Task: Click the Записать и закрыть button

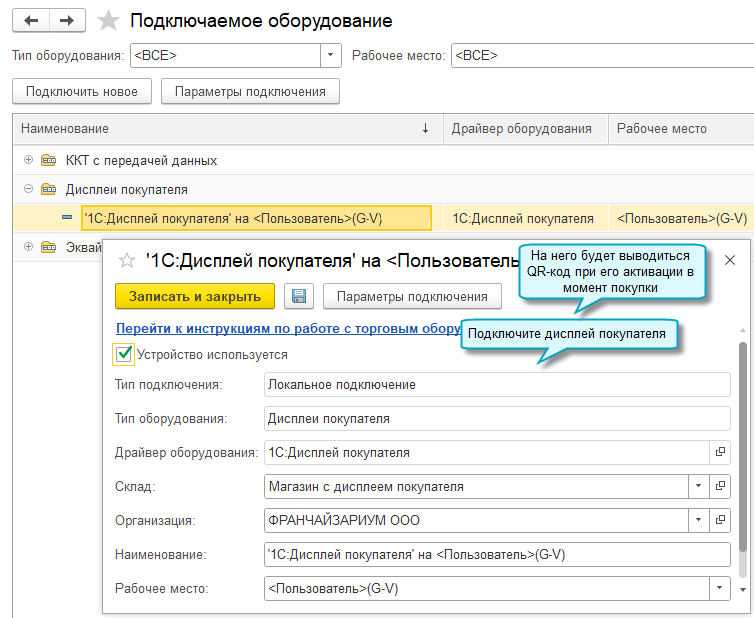Action: point(195,296)
